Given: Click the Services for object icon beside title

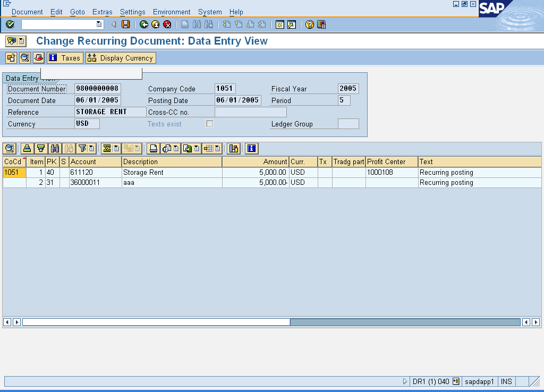Looking at the screenshot, I should pos(12,41).
